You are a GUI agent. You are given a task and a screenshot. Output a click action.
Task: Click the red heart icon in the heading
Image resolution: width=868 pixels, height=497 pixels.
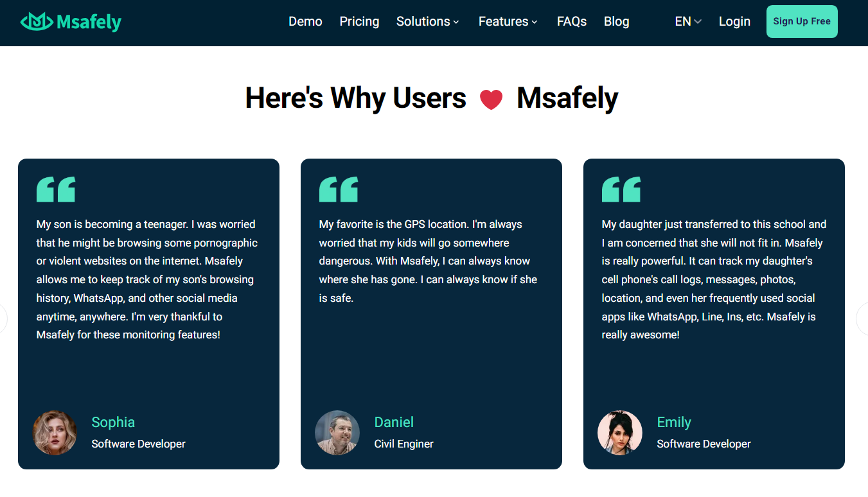pos(491,100)
